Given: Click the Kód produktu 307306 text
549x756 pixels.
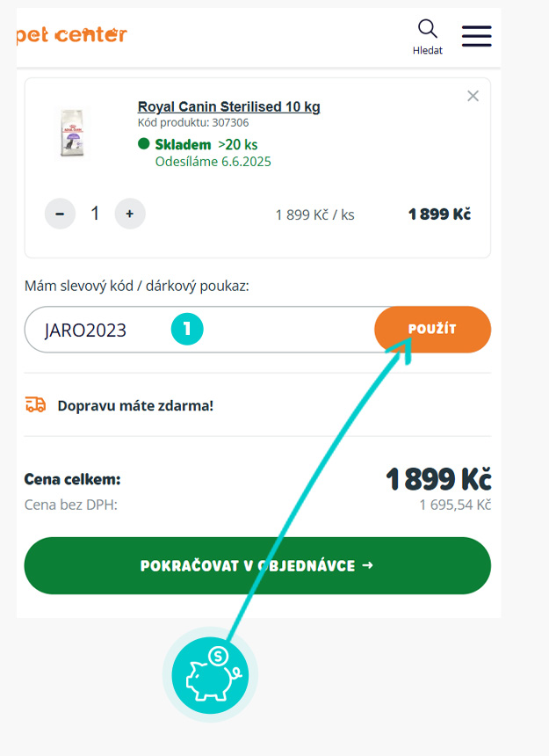Looking at the screenshot, I should tap(193, 123).
